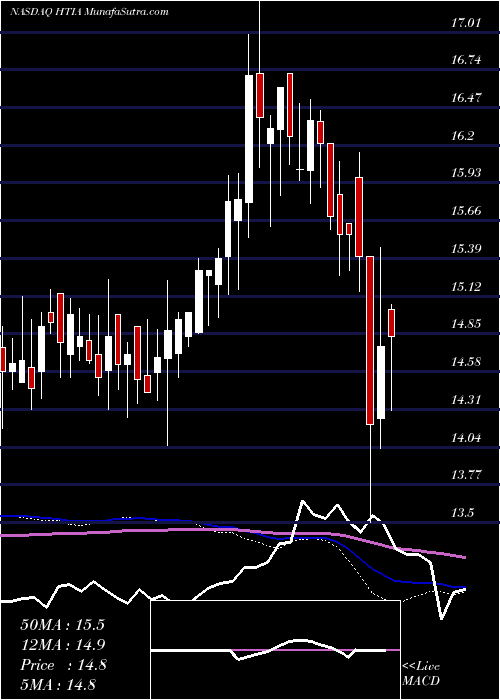The image size is (500, 700).
Task: Click the NASDAQ HTIA MunafaSutra.com title text
Action: (89, 12)
